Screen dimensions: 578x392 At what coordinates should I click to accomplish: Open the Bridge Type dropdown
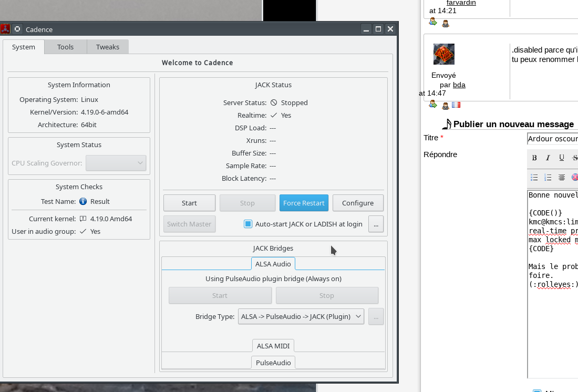point(301,316)
